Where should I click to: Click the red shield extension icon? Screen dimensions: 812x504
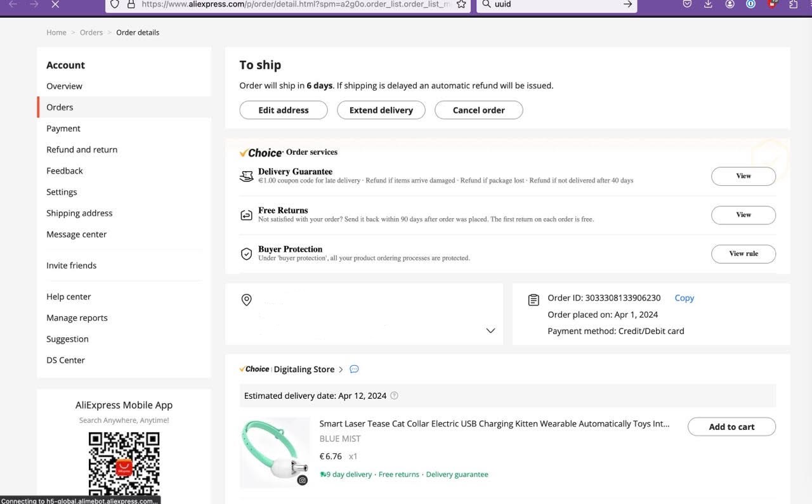(772, 4)
